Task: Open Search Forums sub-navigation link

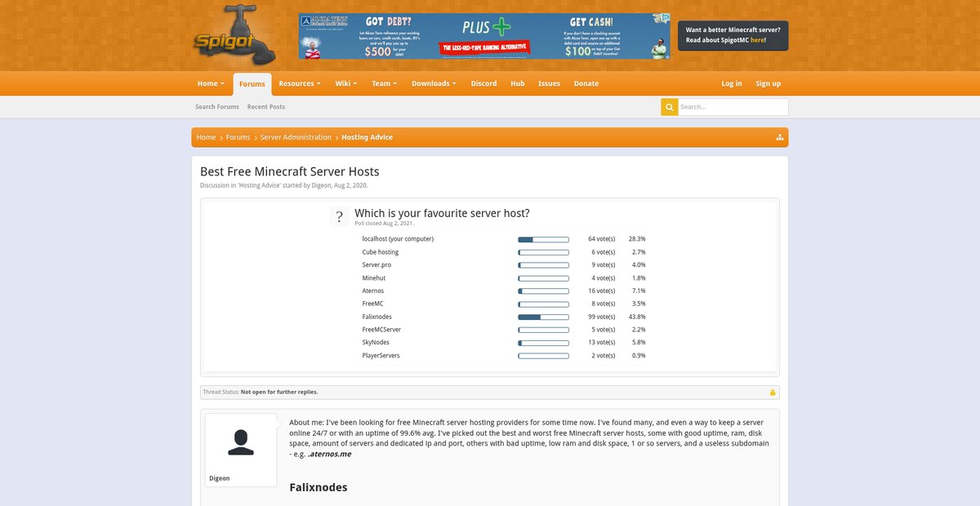Action: [217, 107]
